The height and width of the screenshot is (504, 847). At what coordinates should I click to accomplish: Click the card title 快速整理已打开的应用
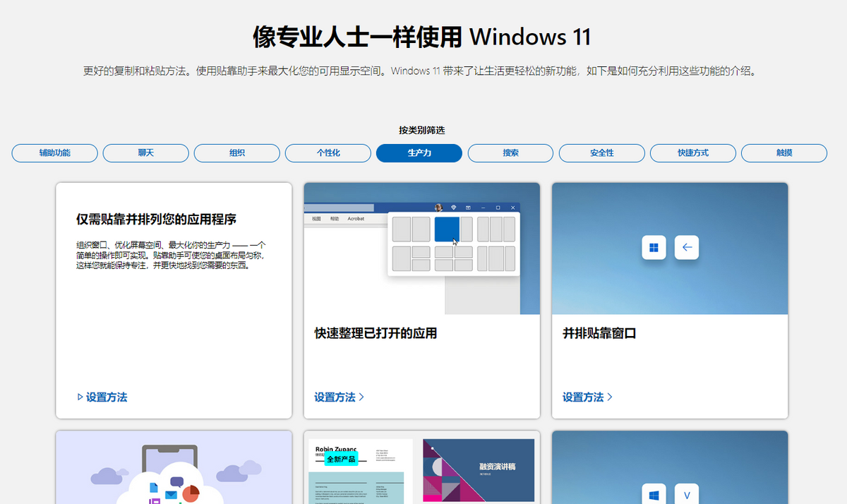(x=376, y=333)
